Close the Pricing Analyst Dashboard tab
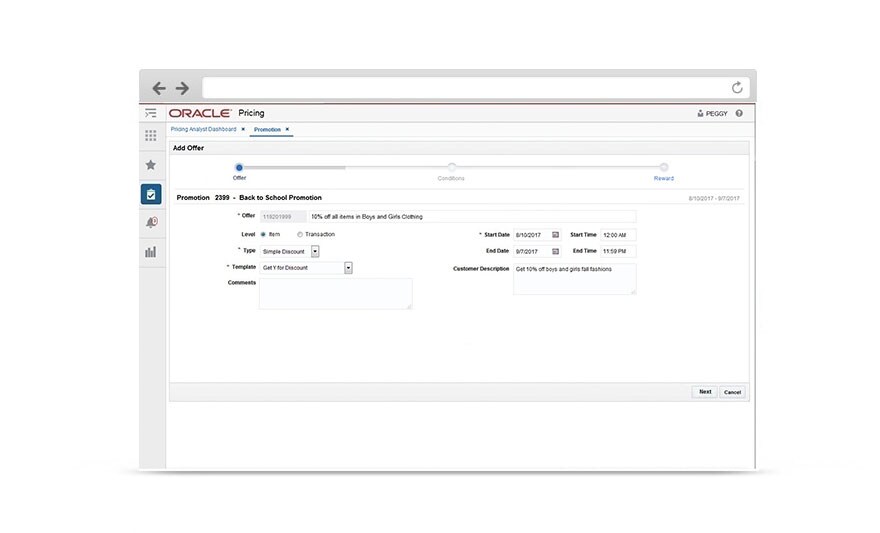The height and width of the screenshot is (533, 880). coord(243,129)
